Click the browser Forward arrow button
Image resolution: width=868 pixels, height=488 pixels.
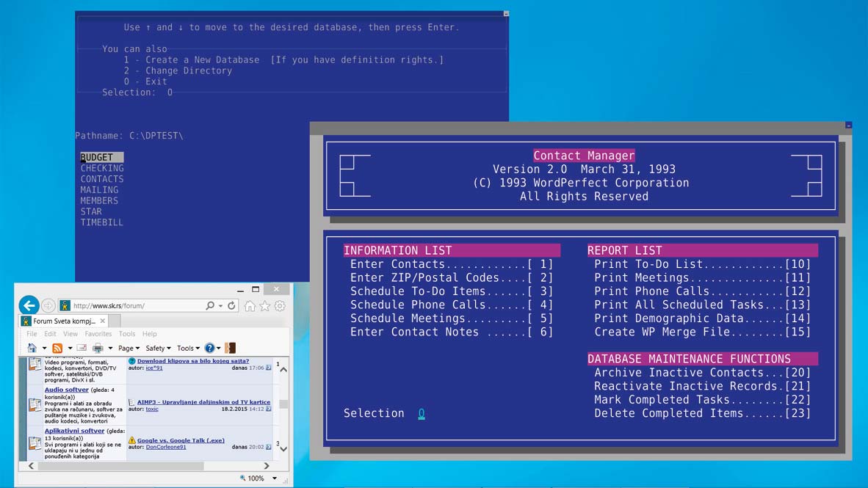(48, 305)
